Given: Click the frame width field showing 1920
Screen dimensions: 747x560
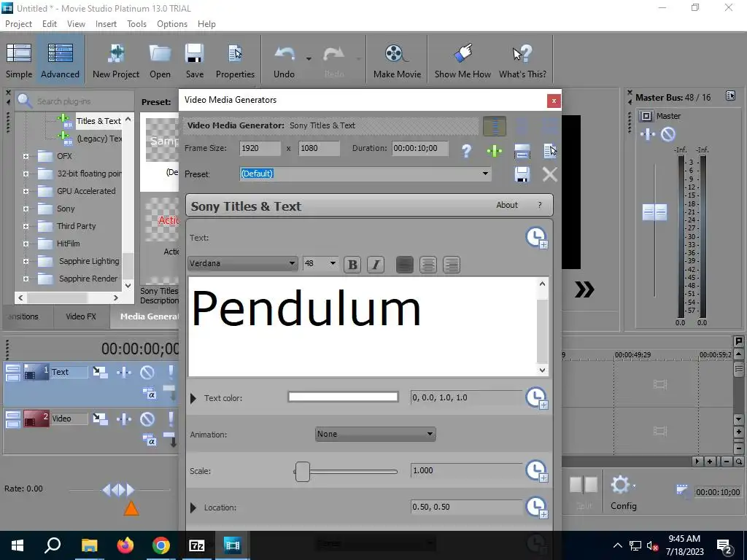Looking at the screenshot, I should pos(260,148).
